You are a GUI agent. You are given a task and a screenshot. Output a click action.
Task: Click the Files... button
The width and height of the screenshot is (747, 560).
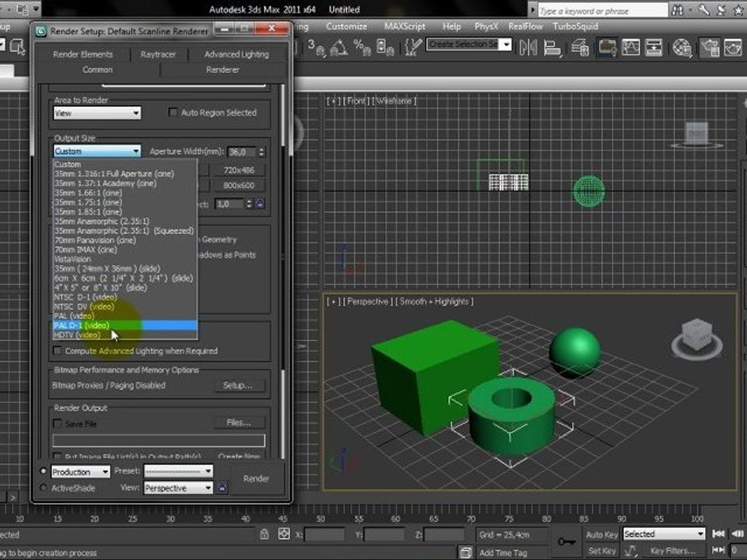click(x=239, y=422)
